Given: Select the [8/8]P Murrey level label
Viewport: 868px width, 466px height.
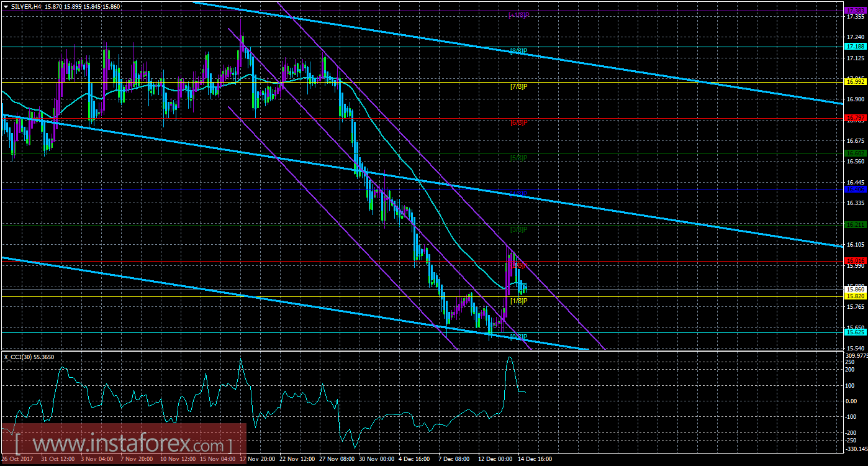Looking at the screenshot, I should coord(518,50).
